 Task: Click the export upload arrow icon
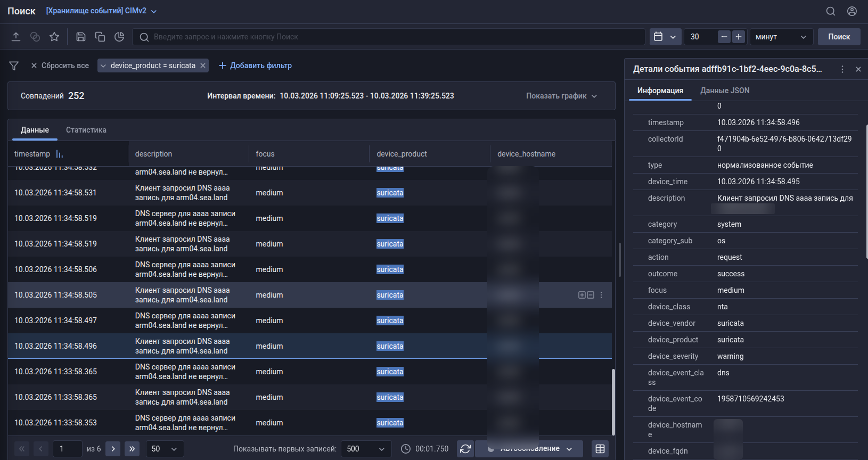(16, 37)
